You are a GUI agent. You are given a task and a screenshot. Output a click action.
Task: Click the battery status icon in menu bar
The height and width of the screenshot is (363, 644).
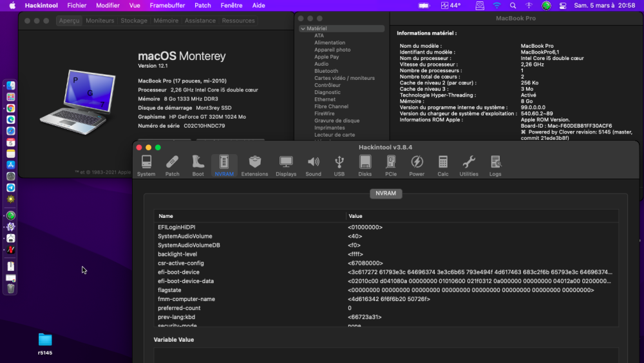click(424, 5)
